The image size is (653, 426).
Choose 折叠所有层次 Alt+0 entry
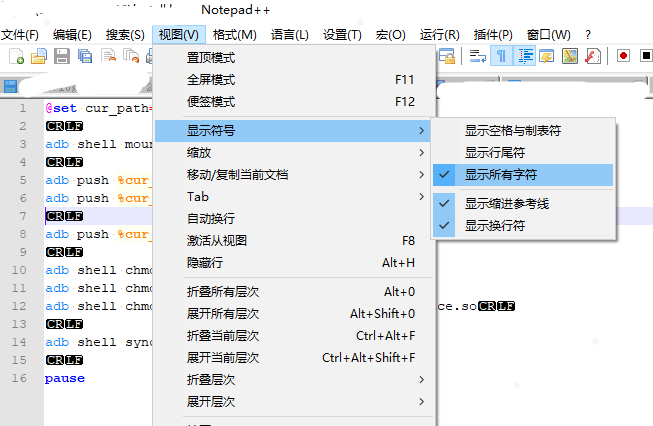coord(294,292)
